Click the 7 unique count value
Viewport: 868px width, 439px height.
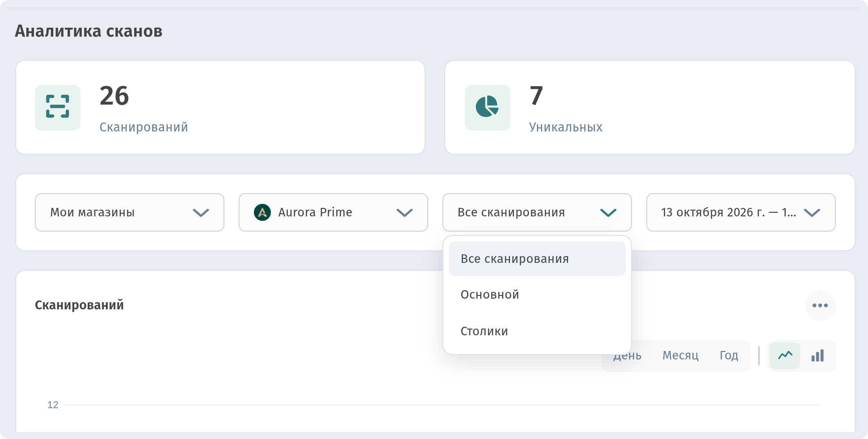[536, 96]
